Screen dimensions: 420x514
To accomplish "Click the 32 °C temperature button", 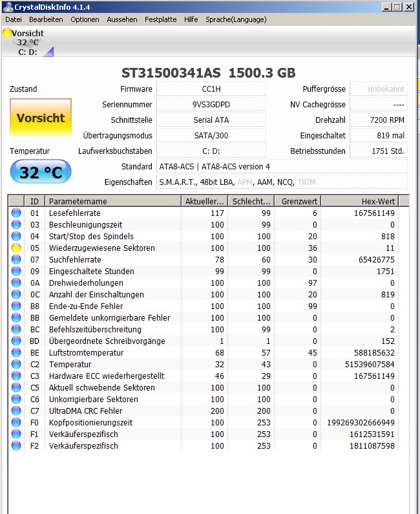I will 41,172.
